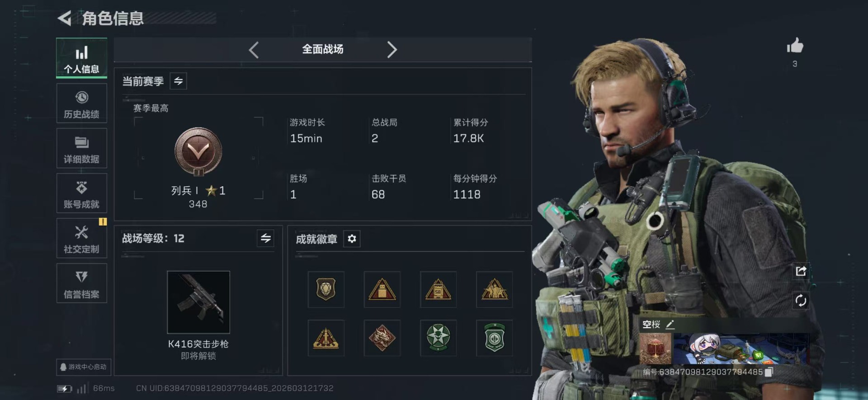Go back using the 角色信息 arrow
This screenshot has height=400, width=868.
(65, 18)
